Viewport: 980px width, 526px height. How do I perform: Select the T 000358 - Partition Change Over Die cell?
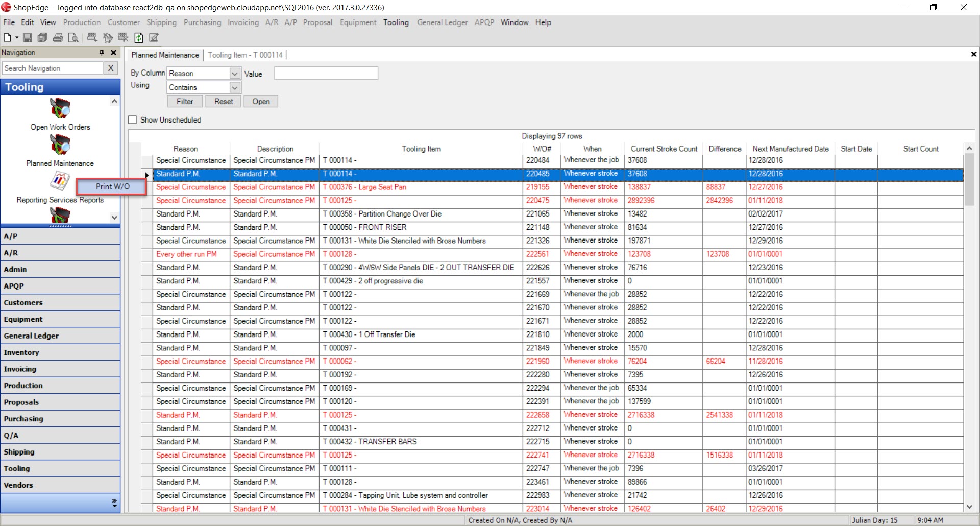[422, 214]
